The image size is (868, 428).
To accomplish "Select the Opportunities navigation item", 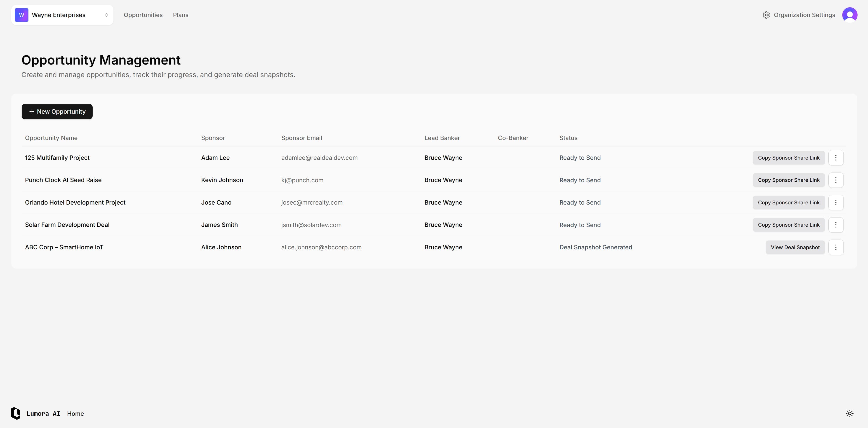I will pos(143,15).
